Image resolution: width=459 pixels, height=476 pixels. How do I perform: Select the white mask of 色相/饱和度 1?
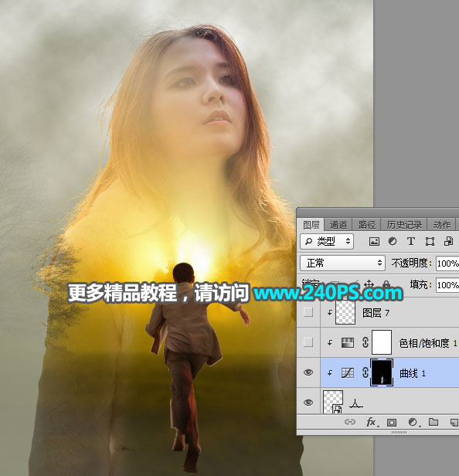pos(382,342)
